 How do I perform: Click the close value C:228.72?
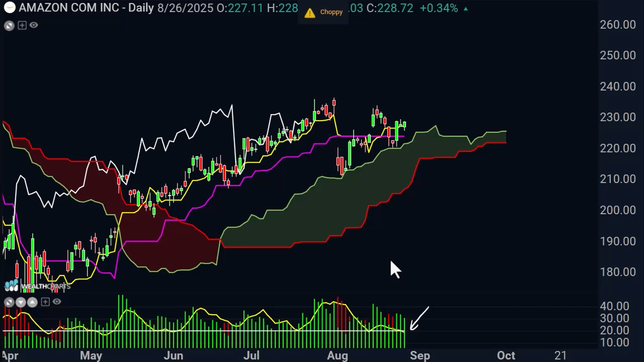pos(390,8)
